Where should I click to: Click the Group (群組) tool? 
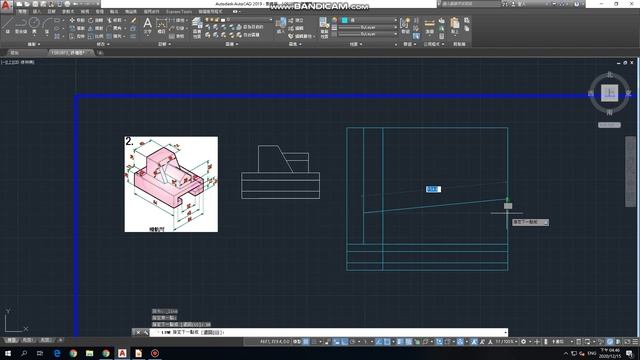coord(405,25)
